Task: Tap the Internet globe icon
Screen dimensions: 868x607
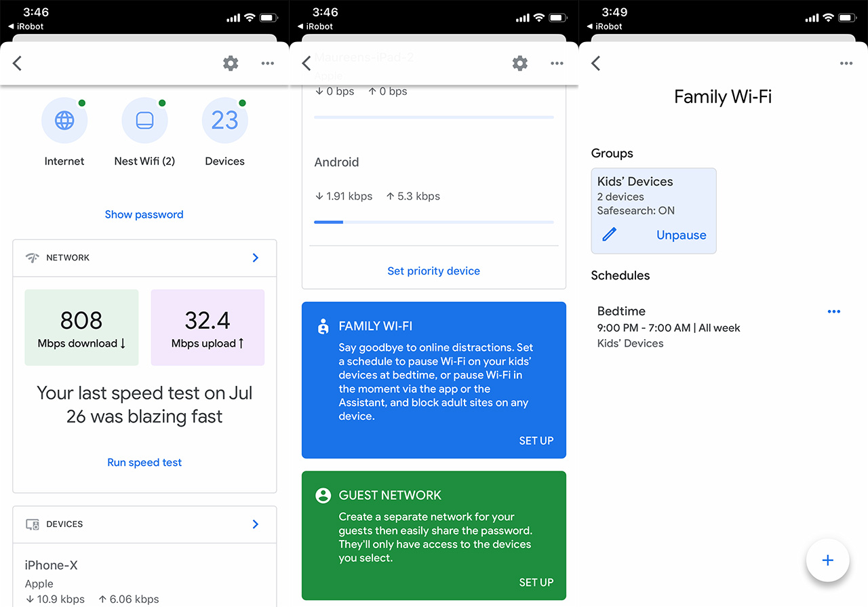Action: pyautogui.click(x=64, y=121)
